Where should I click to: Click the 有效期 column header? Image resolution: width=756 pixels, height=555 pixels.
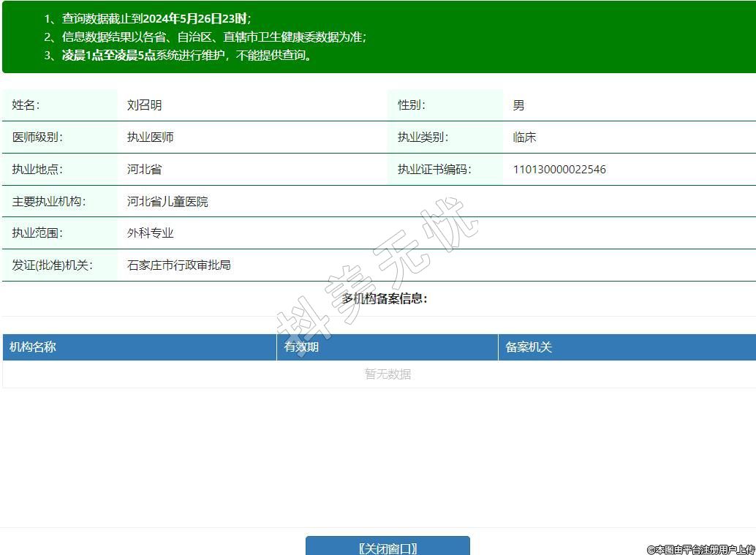pyautogui.click(x=301, y=347)
